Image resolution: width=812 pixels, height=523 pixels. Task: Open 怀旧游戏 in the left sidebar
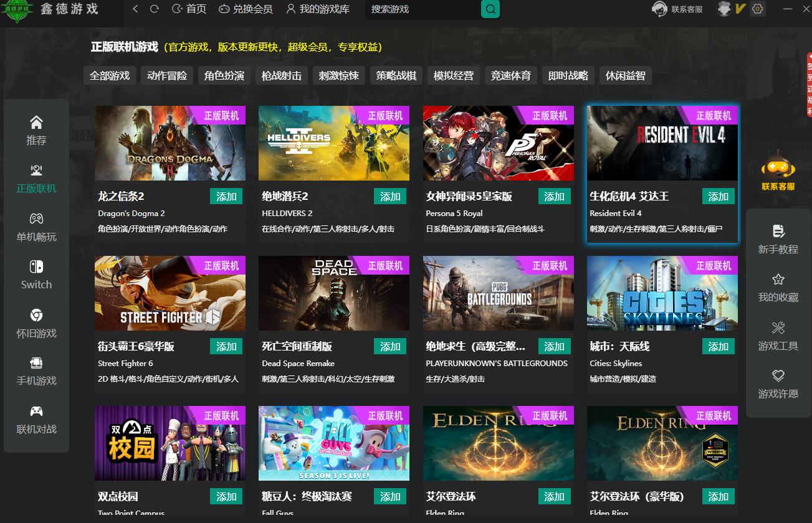pos(36,324)
